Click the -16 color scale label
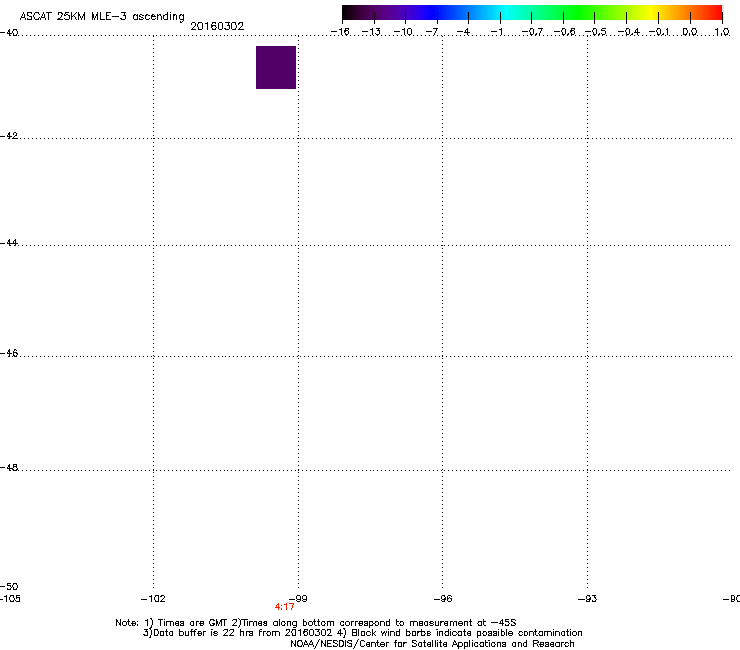This screenshot has width=740, height=650. pyautogui.click(x=340, y=32)
